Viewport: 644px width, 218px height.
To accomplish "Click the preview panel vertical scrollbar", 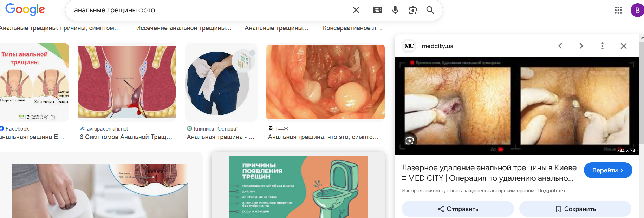I will 642,93.
